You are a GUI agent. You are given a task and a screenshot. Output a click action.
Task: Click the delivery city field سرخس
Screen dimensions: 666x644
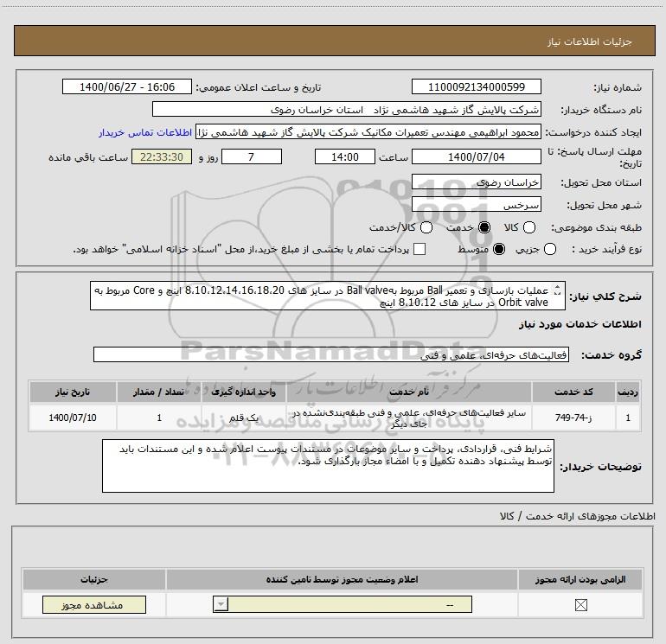[x=476, y=205]
